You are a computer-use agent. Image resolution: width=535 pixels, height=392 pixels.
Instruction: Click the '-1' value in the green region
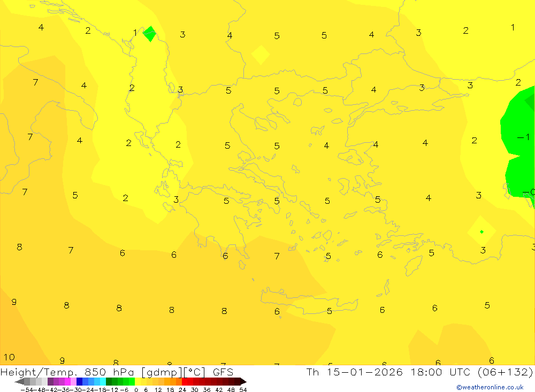click(524, 137)
